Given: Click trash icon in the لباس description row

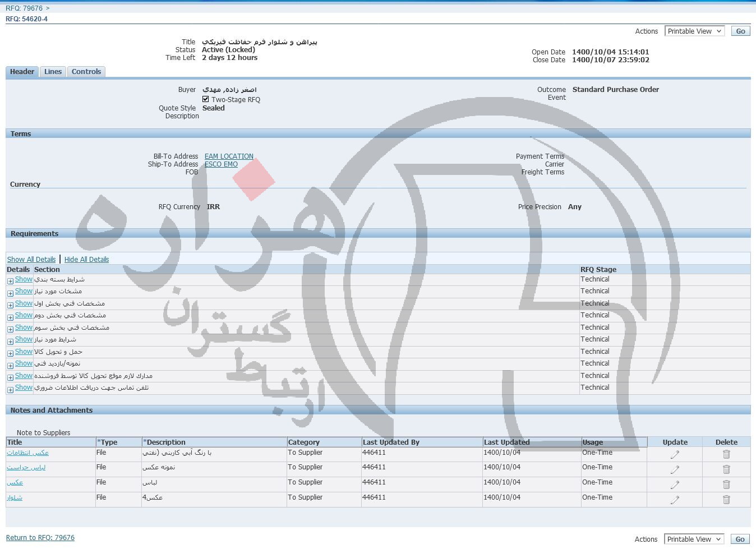Looking at the screenshot, I should coord(726,485).
